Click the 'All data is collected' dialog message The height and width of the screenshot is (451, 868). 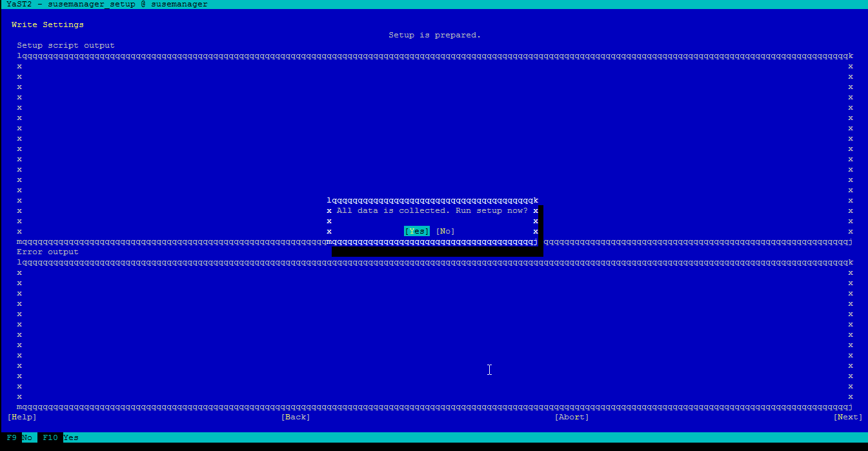(432, 210)
